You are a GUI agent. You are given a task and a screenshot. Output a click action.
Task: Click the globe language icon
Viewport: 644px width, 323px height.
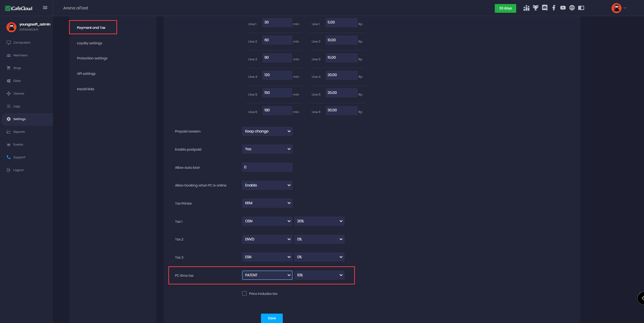(x=572, y=8)
